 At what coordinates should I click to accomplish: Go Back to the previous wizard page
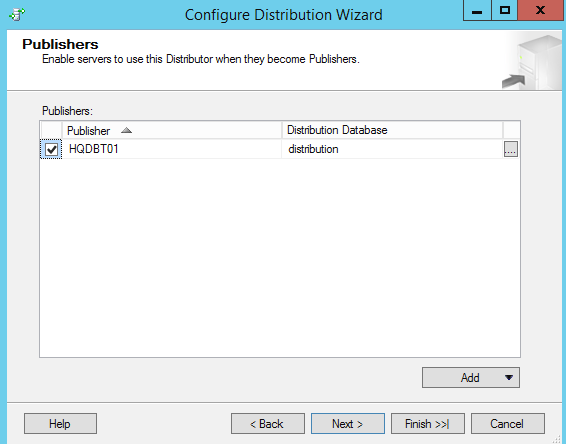tap(267, 423)
